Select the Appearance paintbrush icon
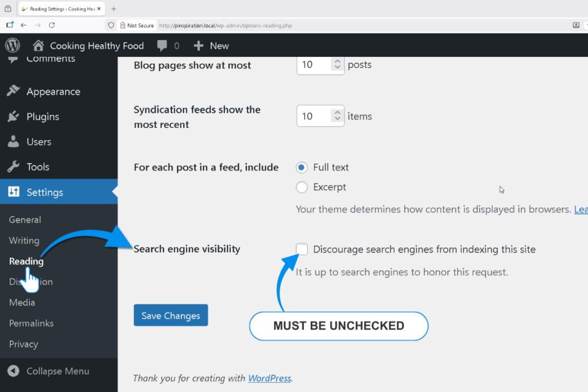This screenshot has height=392, width=588. point(15,91)
